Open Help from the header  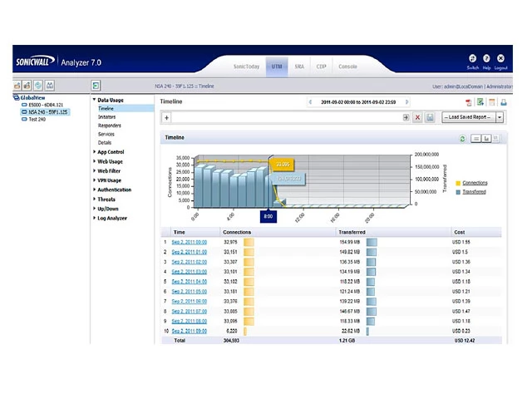(x=486, y=58)
